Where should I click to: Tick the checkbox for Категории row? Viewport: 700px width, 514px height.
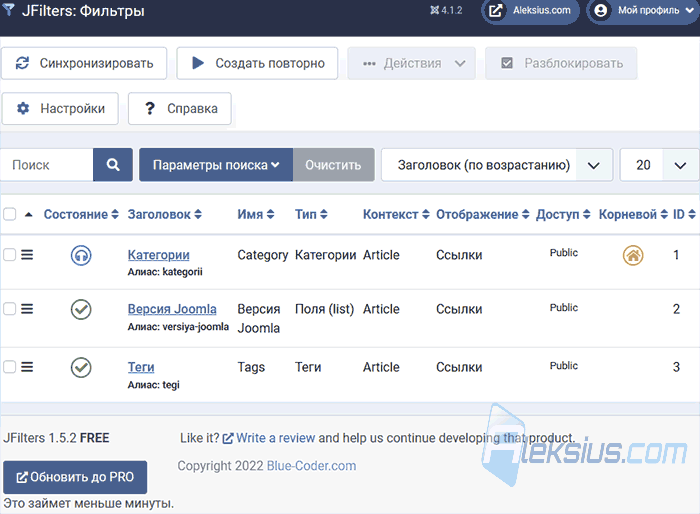[x=9, y=255]
